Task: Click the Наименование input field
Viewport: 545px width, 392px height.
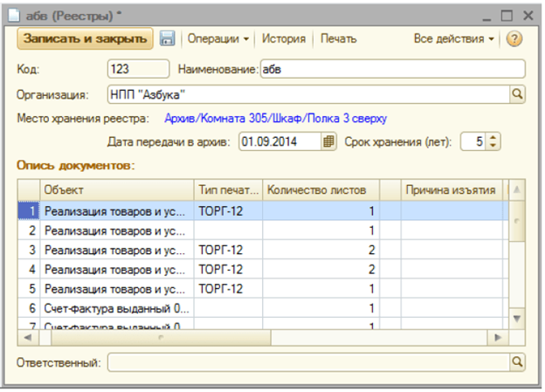Action: (391, 69)
